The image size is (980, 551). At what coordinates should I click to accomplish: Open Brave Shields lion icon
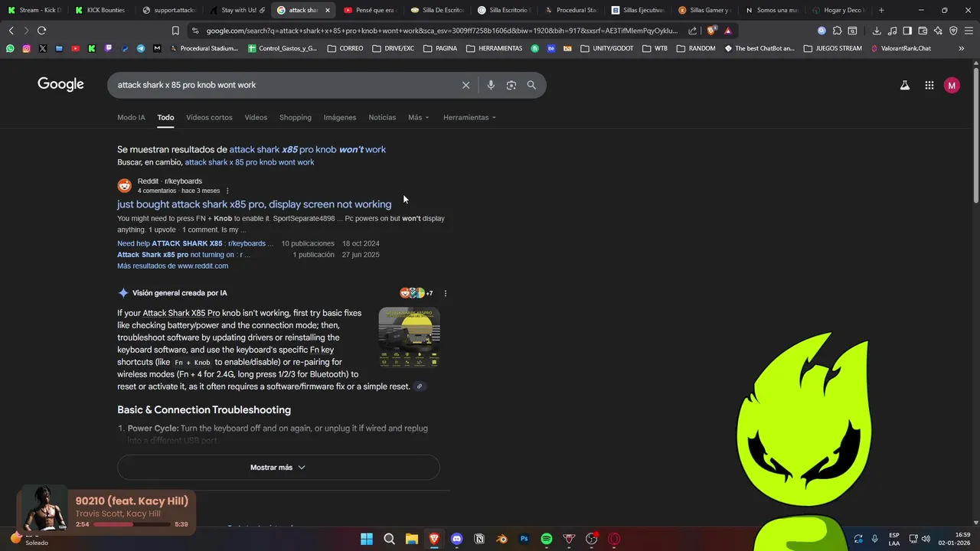click(x=711, y=31)
